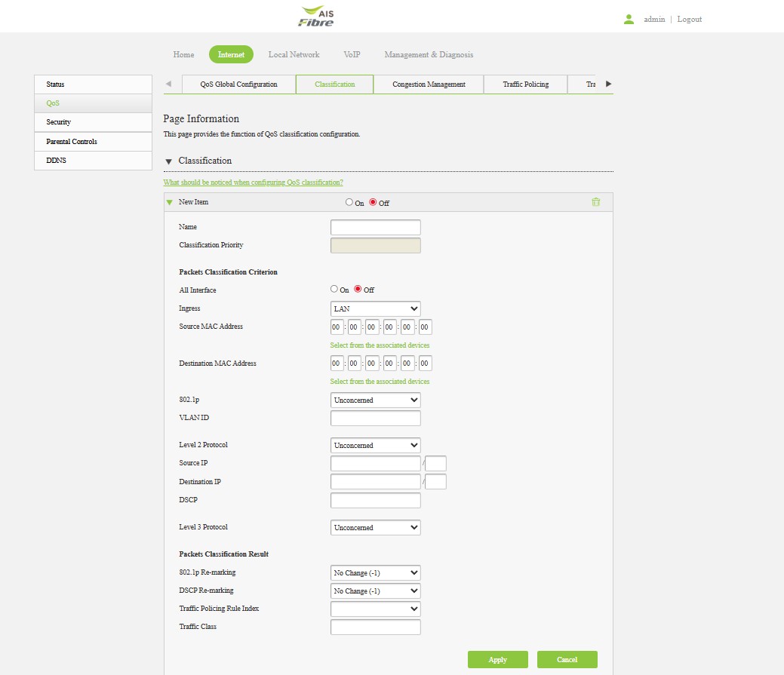Image resolution: width=784 pixels, height=675 pixels.
Task: Click the admin user avatar icon
Action: pyautogui.click(x=629, y=19)
